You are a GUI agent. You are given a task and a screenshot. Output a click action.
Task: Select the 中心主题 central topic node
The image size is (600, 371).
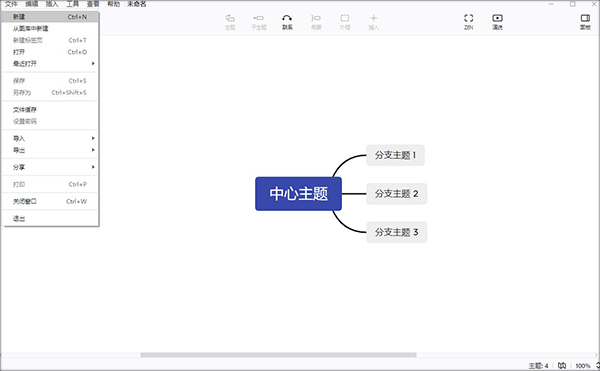(298, 194)
